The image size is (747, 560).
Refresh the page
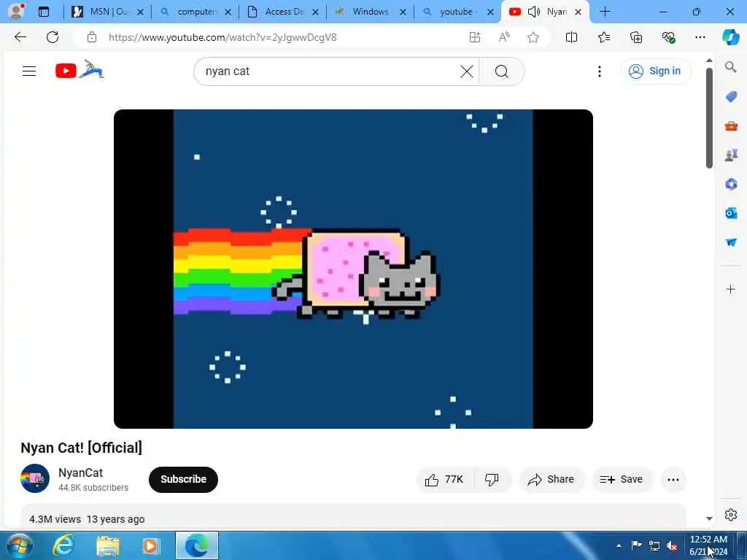pos(53,37)
